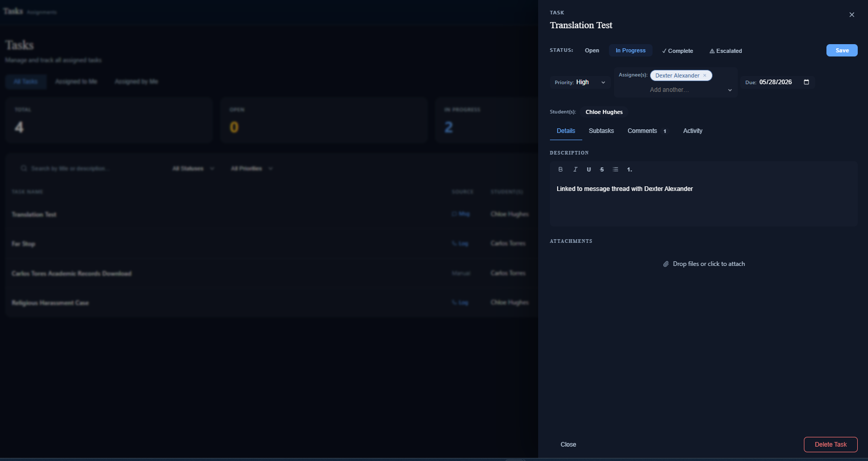Click the Total tasks stat card

109,120
